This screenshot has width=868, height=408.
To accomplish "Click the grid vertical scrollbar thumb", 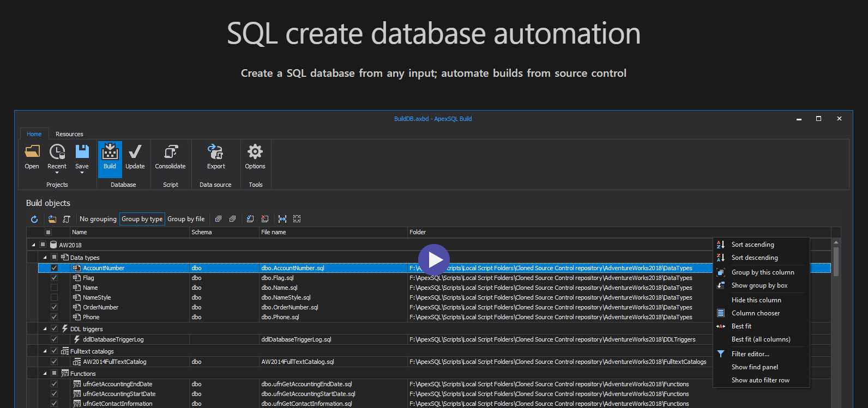I will point(836,262).
